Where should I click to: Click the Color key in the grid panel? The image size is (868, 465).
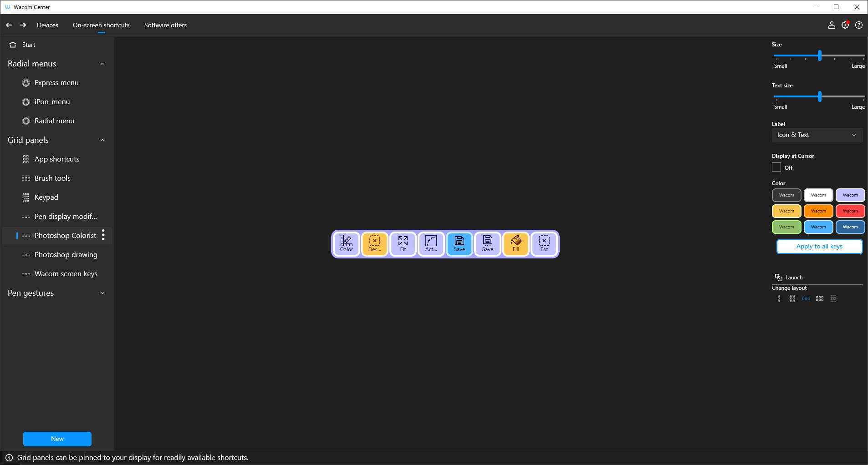(347, 244)
